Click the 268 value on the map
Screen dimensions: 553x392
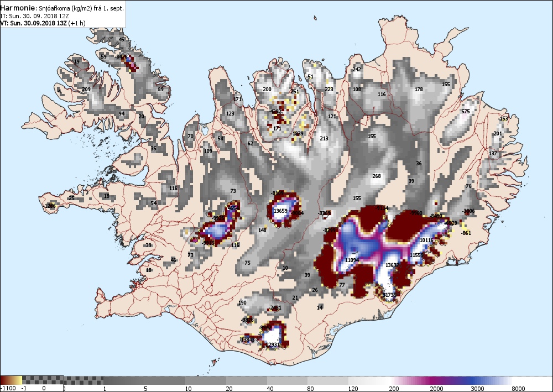[x=377, y=176]
